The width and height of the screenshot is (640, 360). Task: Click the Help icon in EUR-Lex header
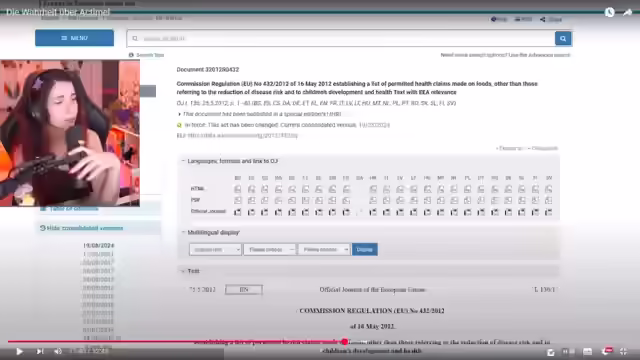tap(499, 19)
